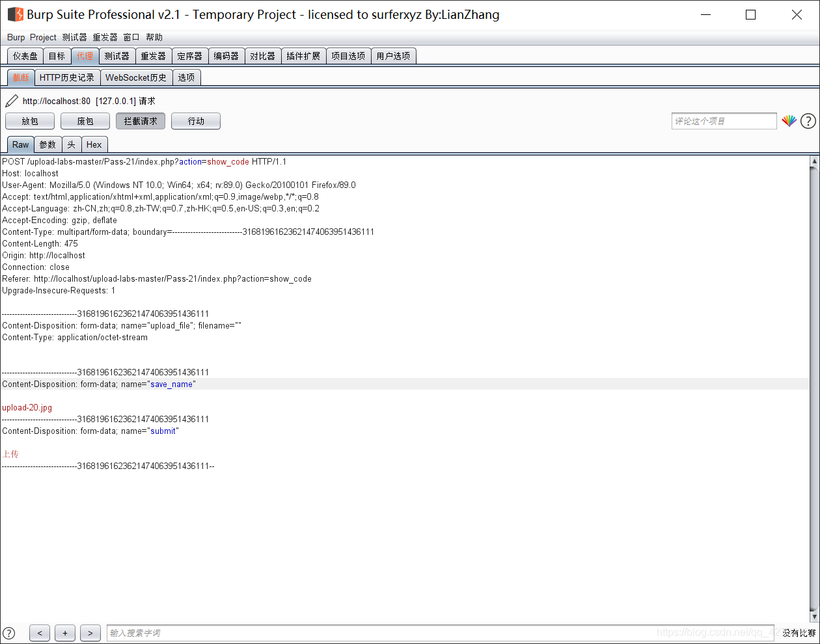
Task: Open the 帮助 menu
Action: [154, 37]
